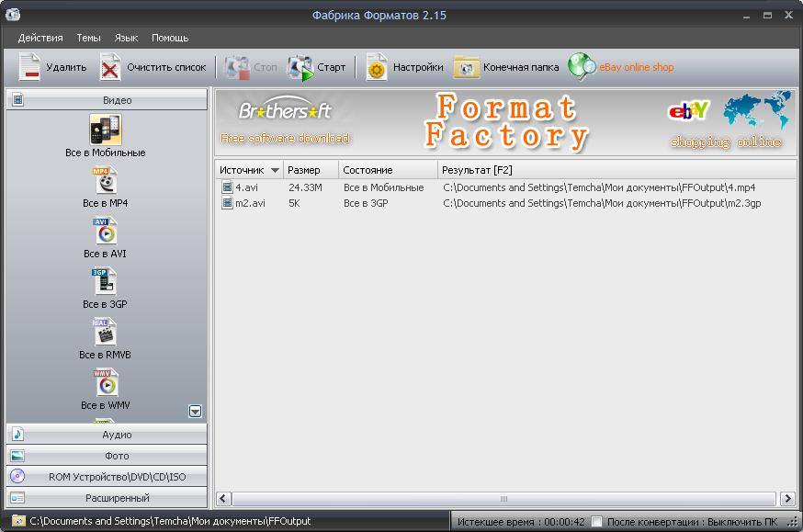Open the Язык menu
This screenshot has height=532, width=803.
click(126, 38)
